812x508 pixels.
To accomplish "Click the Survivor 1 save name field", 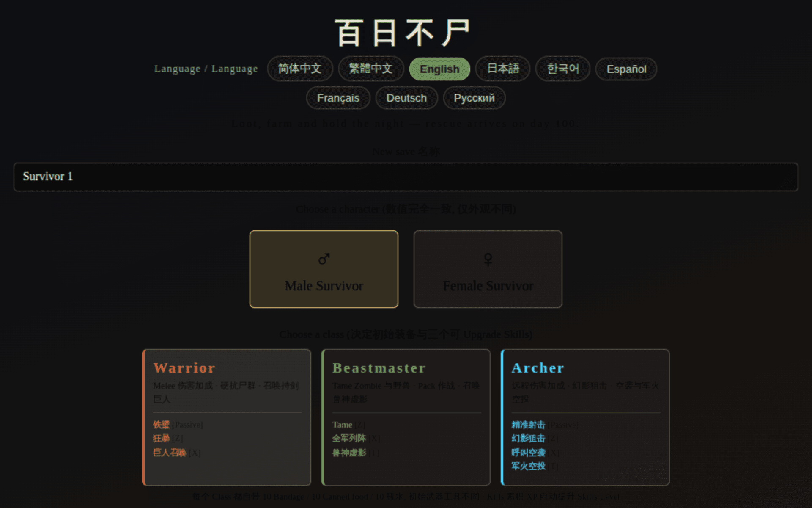I will (x=406, y=177).
